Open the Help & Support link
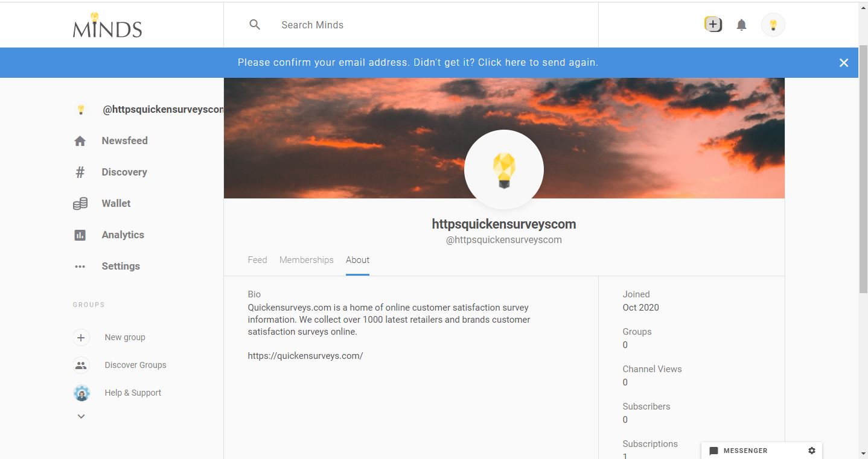 (x=133, y=393)
